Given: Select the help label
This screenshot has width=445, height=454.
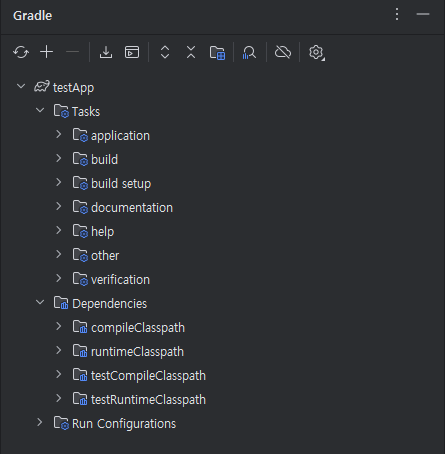Looking at the screenshot, I should click(102, 232).
